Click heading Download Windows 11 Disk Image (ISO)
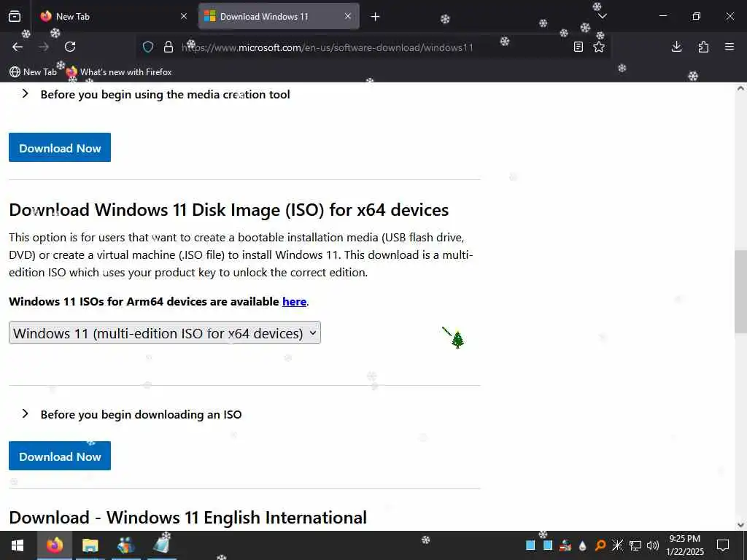The height and width of the screenshot is (560, 747). 228,210
